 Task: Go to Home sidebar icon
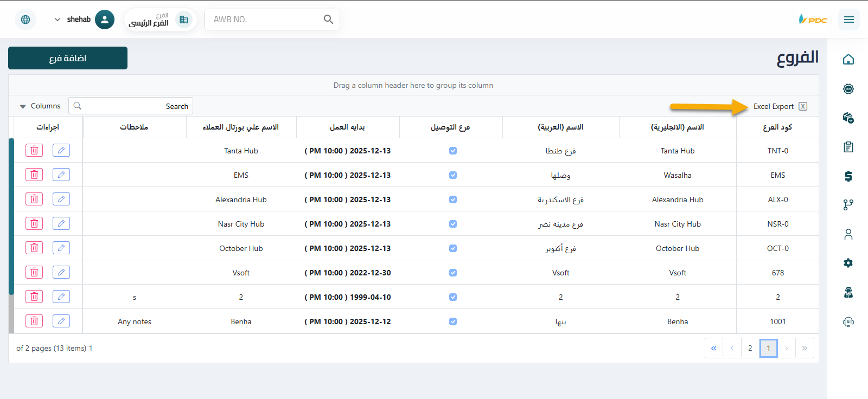848,59
